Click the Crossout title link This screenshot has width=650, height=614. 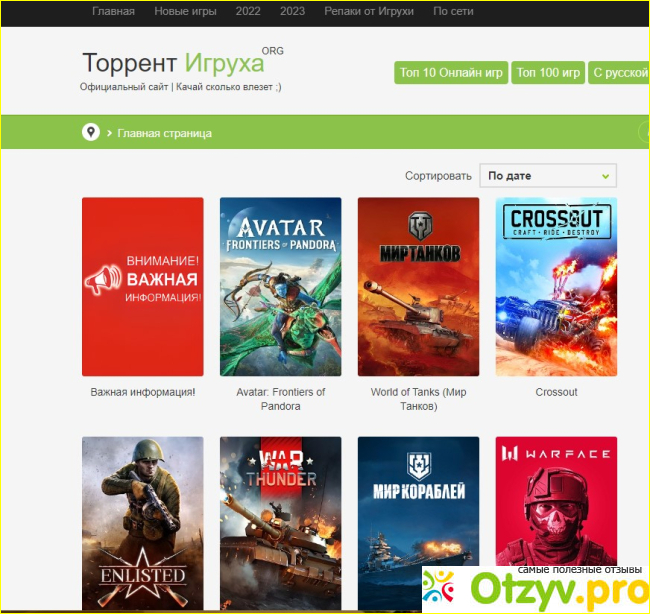click(556, 392)
